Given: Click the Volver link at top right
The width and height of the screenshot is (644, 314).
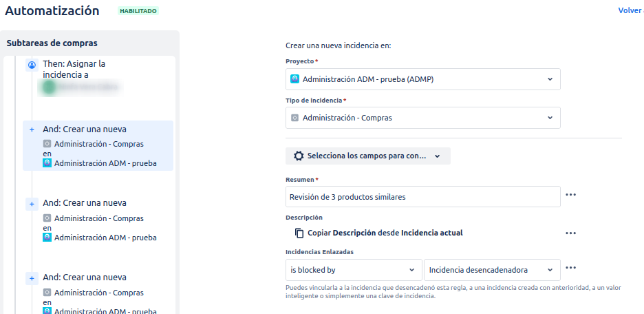Looking at the screenshot, I should 630,10.
